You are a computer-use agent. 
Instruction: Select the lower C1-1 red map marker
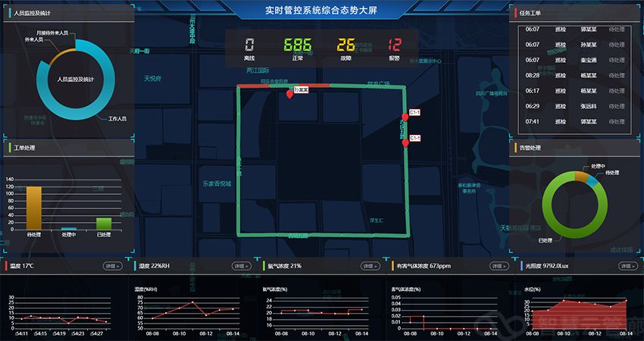[405, 143]
